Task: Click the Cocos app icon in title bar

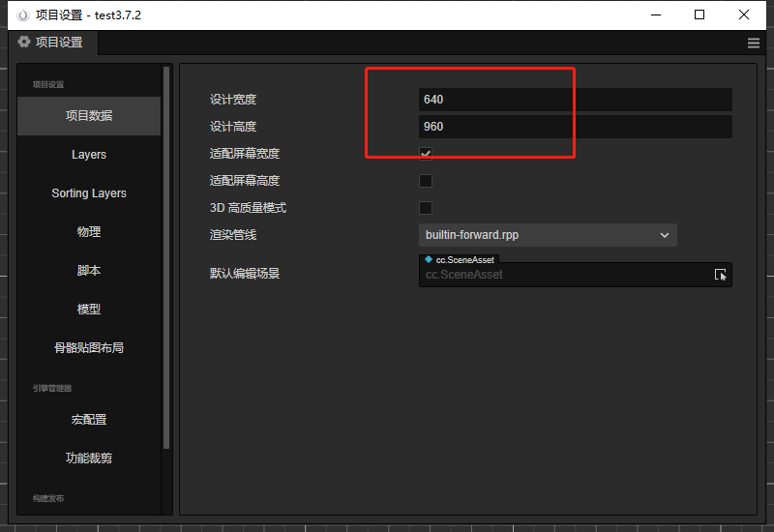Action: click(x=22, y=15)
